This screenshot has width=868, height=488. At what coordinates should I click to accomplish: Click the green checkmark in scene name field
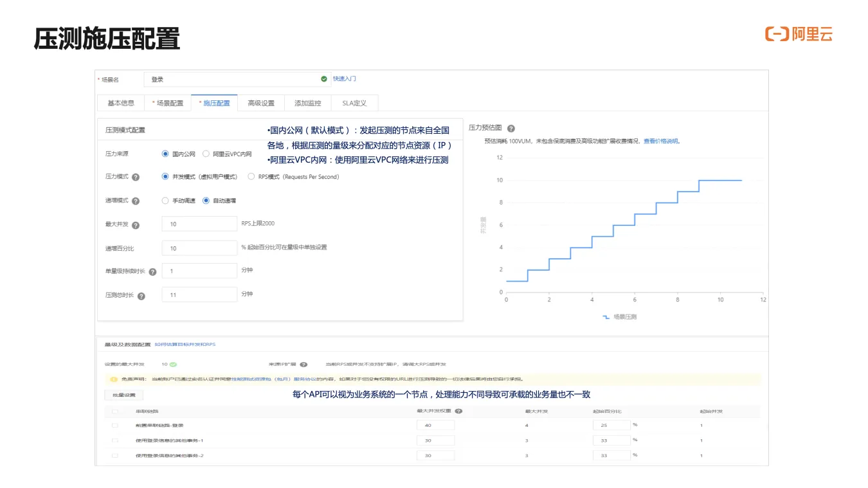coord(324,79)
